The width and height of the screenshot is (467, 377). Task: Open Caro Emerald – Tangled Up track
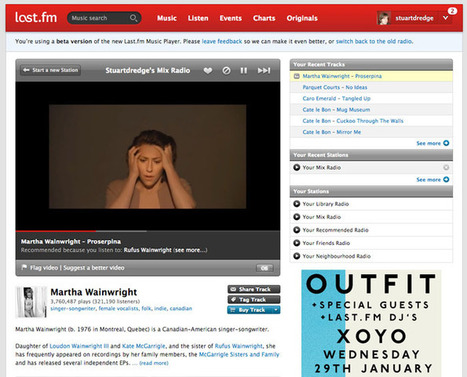(x=337, y=98)
